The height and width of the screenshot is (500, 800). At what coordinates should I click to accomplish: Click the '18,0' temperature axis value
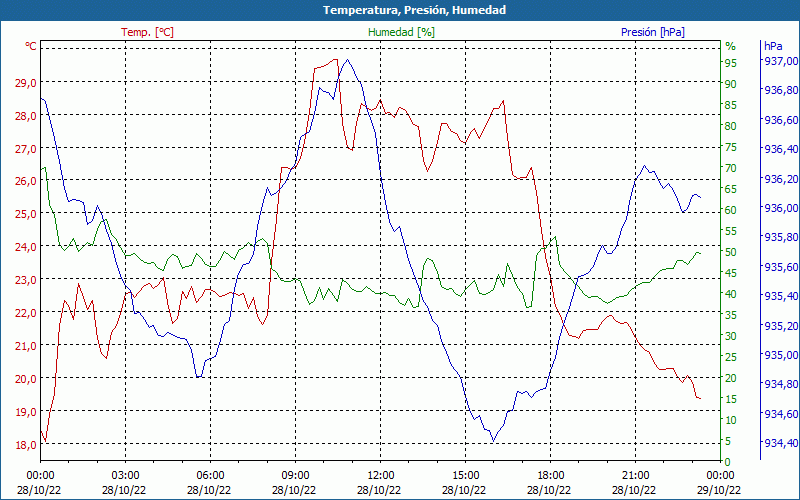click(26, 445)
